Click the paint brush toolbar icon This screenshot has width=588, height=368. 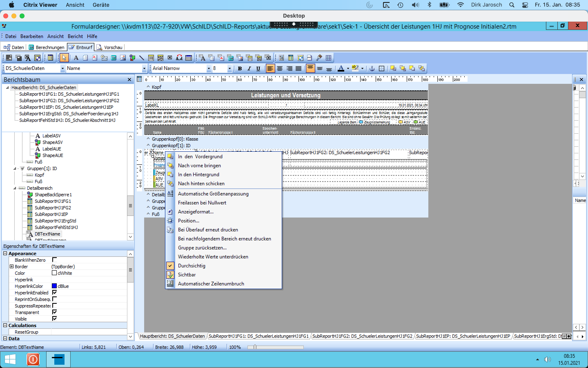319,58
